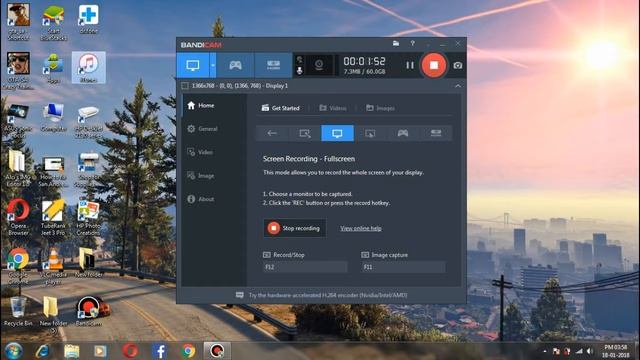The height and width of the screenshot is (360, 640).
Task: Select the iTunes desktop icon
Action: 89,68
